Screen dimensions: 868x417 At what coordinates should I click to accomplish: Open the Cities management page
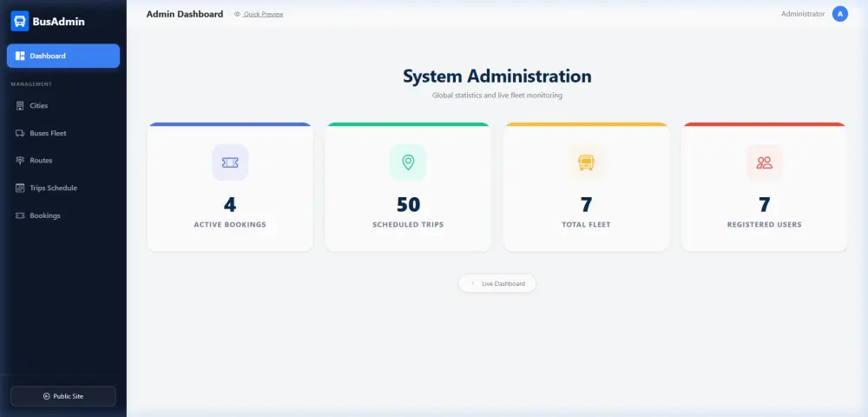[x=63, y=105]
